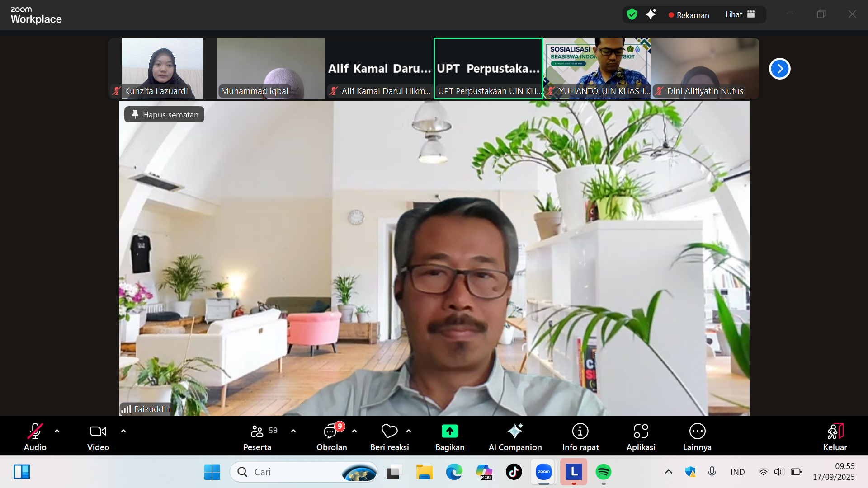Open the Lihat view menu

click(740, 14)
